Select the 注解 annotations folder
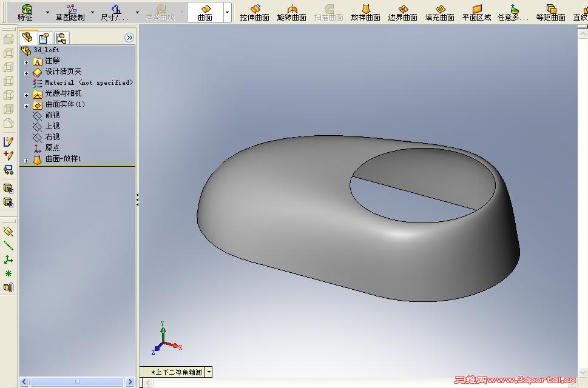The image size is (588, 388). (47, 61)
